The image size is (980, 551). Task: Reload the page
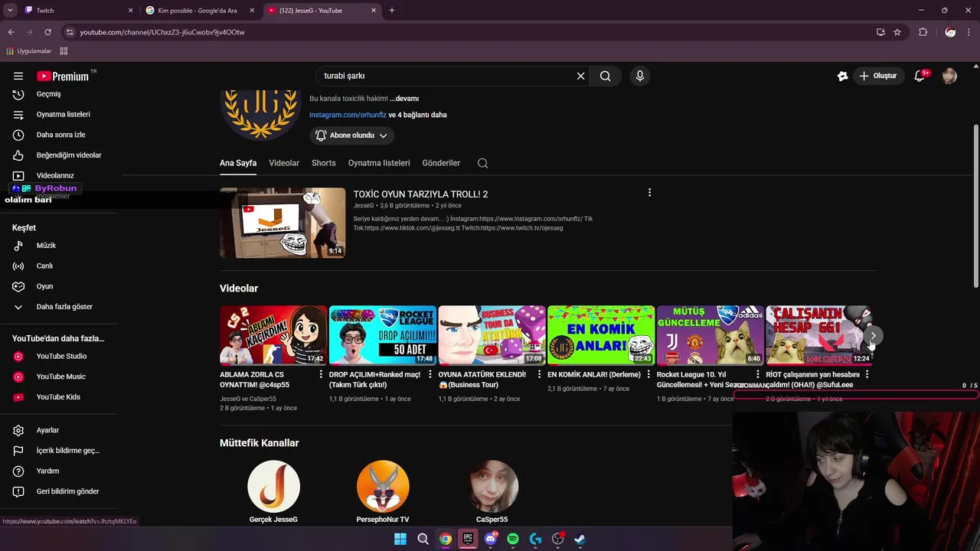coord(47,32)
